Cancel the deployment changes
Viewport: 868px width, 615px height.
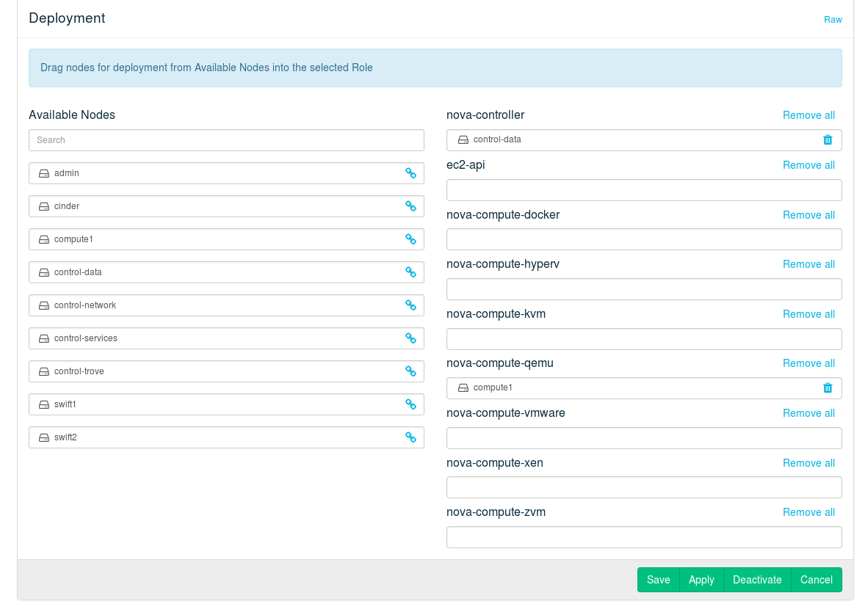pyautogui.click(x=816, y=580)
